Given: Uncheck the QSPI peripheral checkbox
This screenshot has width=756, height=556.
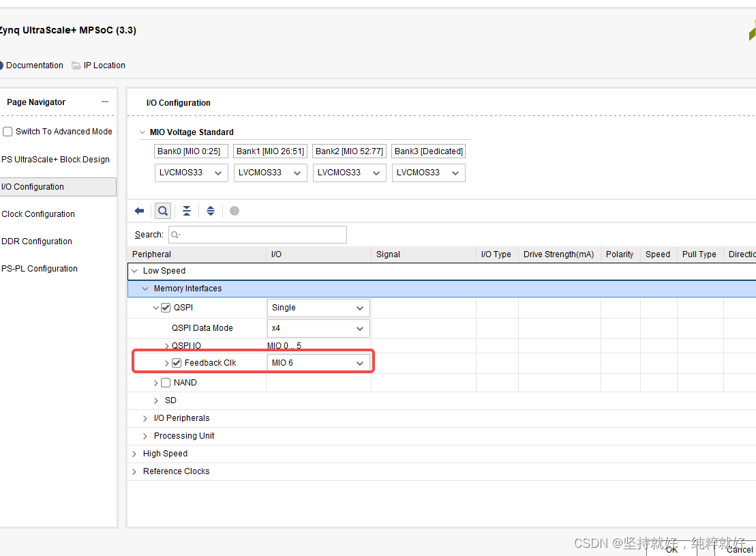Looking at the screenshot, I should point(166,307).
